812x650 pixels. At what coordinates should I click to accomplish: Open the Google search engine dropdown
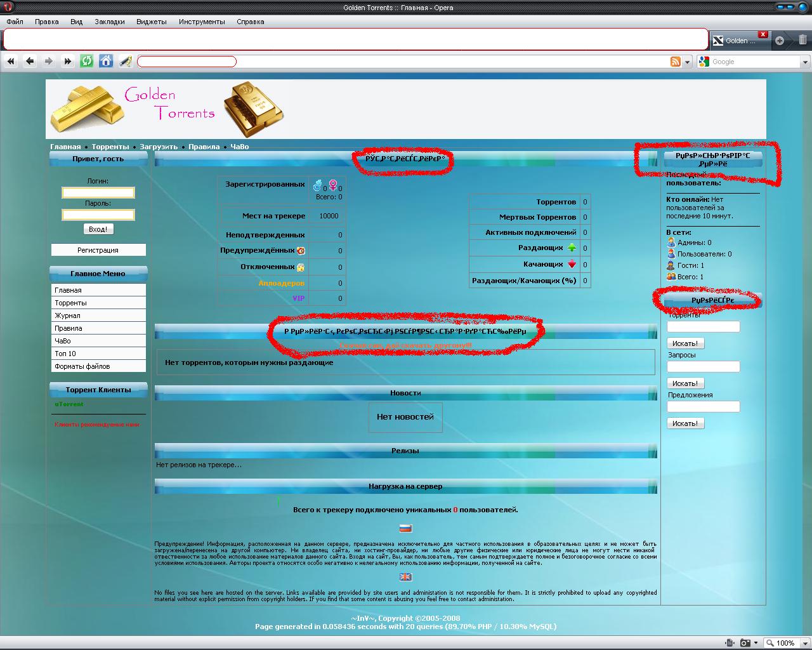(x=805, y=62)
